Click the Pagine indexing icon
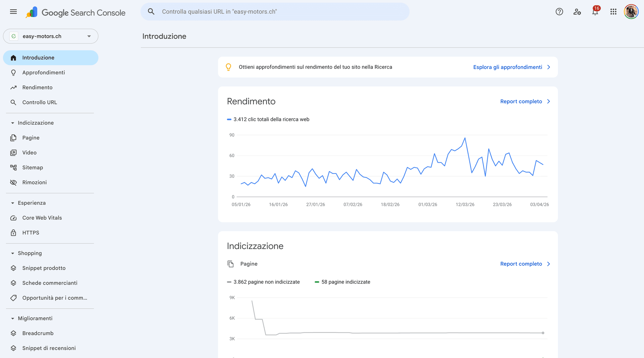The width and height of the screenshot is (644, 358). 13,137
